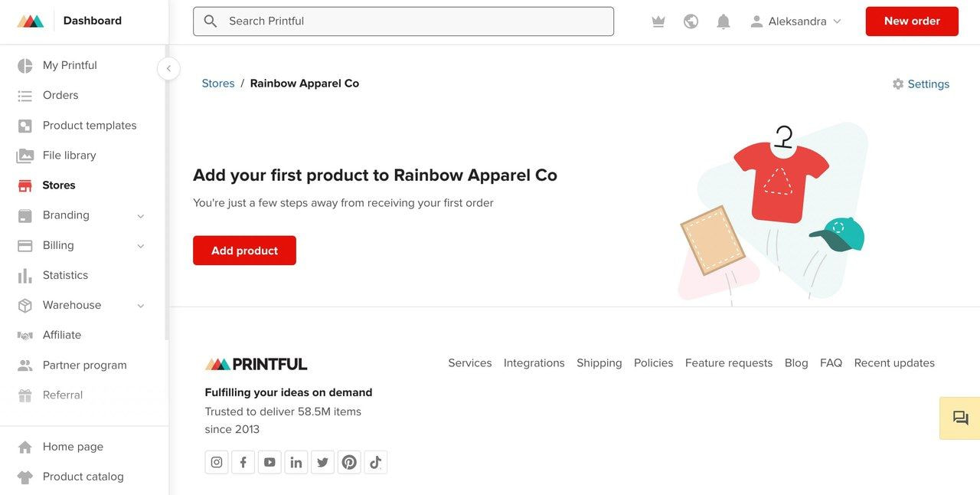Viewport: 980px width, 495px height.
Task: Click the New order button
Action: tap(912, 21)
